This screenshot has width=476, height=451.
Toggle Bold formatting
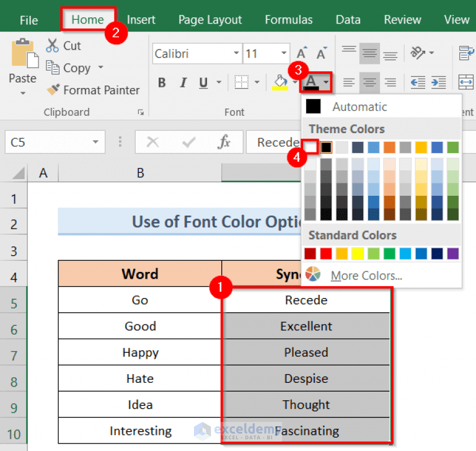pyautogui.click(x=162, y=82)
